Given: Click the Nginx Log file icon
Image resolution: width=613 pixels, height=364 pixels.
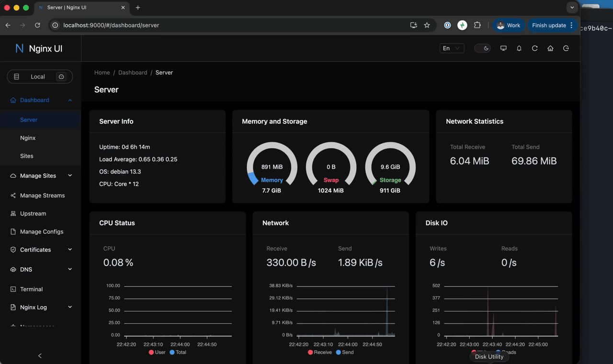Looking at the screenshot, I should pos(13,307).
